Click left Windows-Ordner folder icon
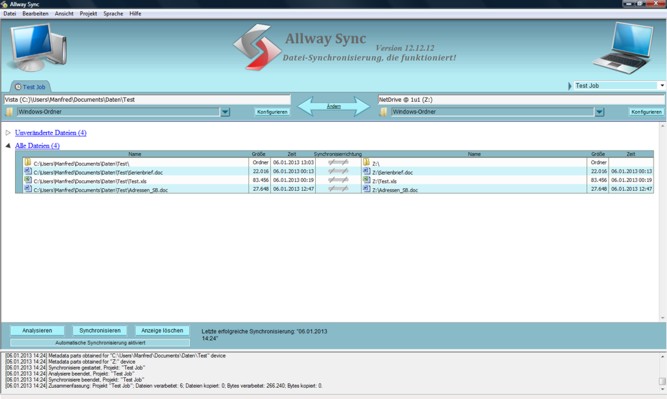This screenshot has height=399, width=667. coord(9,112)
